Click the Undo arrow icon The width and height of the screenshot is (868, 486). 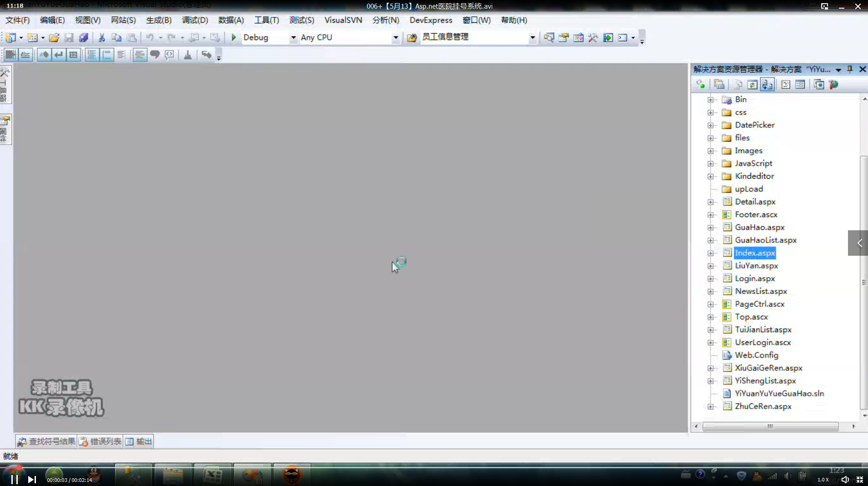(150, 37)
